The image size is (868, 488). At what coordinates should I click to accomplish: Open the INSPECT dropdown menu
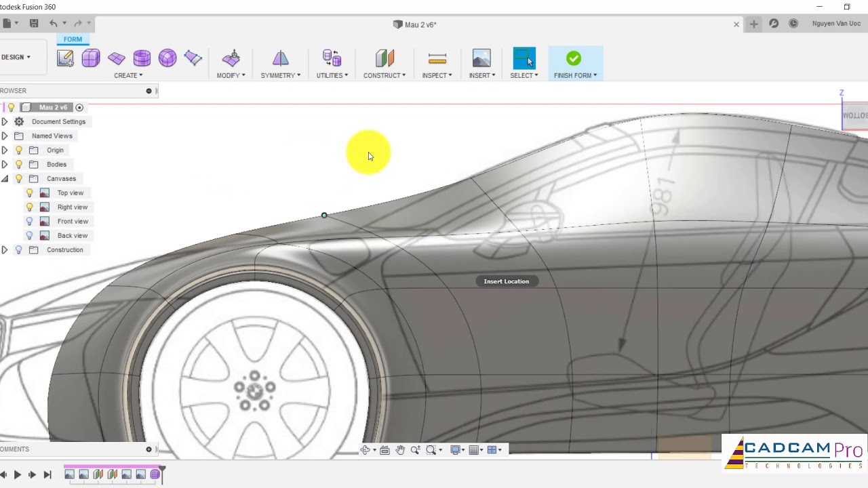coord(437,75)
